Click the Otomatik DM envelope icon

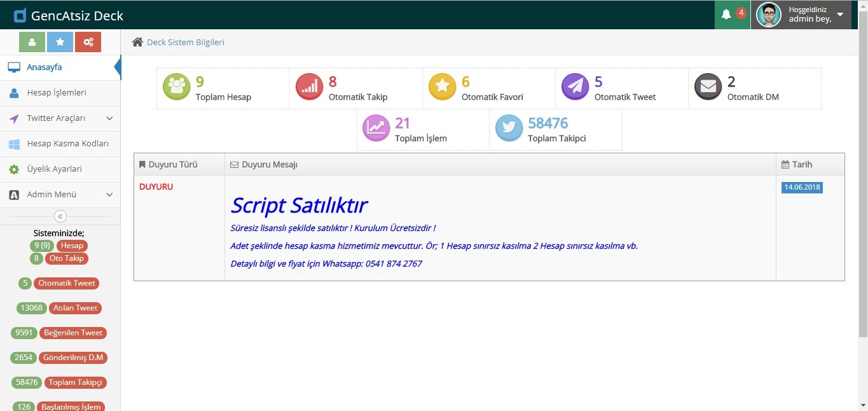click(708, 88)
